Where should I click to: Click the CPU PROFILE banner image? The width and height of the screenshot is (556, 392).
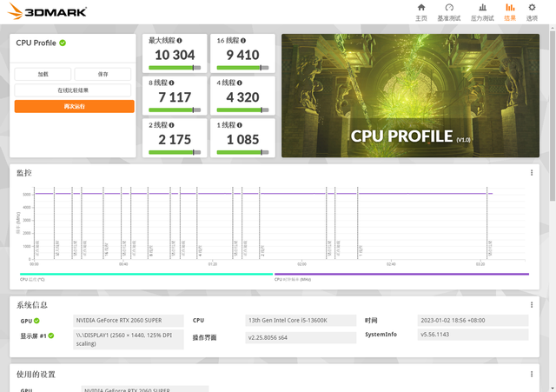click(410, 96)
